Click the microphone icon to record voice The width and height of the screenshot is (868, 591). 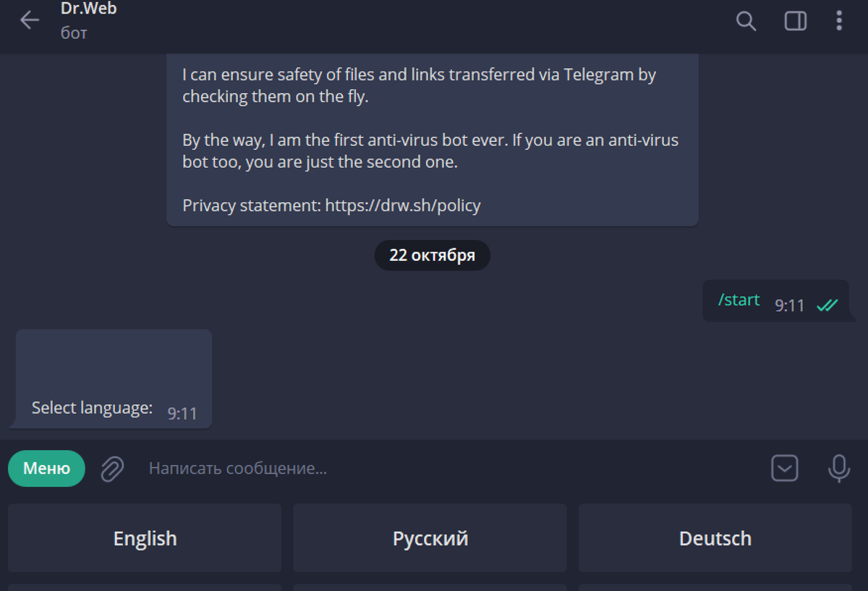(838, 469)
